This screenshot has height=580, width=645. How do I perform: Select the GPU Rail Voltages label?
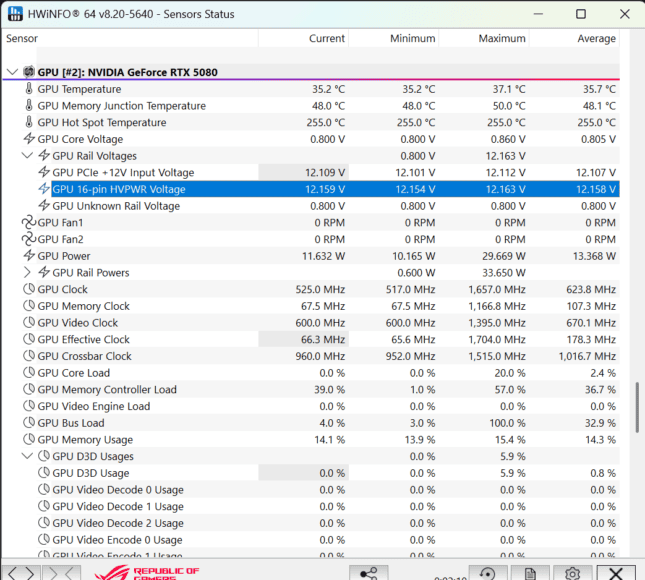(94, 156)
